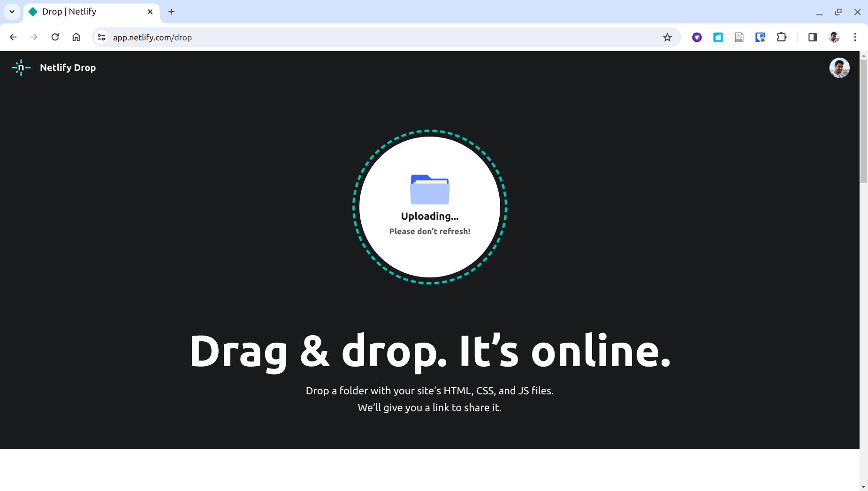
Task: Toggle the bookmark star for this page
Action: point(667,37)
